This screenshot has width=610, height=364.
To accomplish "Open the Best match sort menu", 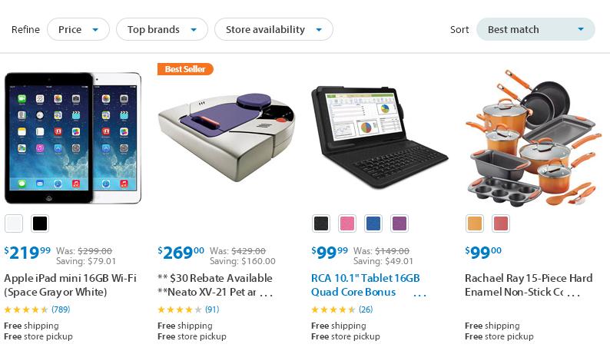I will [x=535, y=30].
